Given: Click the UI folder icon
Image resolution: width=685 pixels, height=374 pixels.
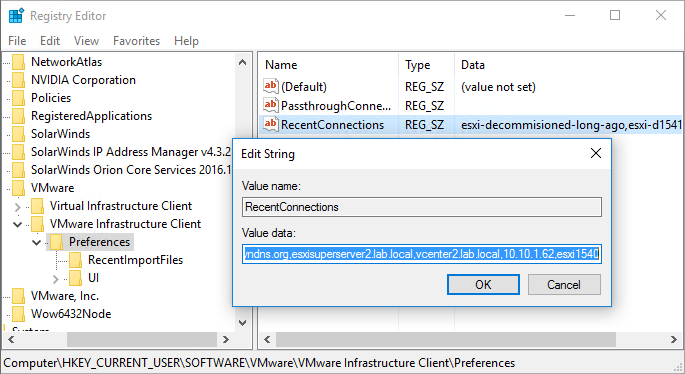Looking at the screenshot, I should click(x=76, y=278).
